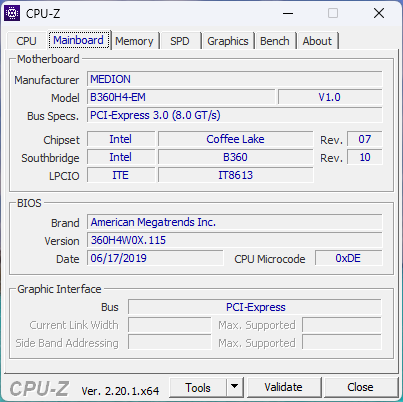Click Max. Supported field beside Side Band
The height and width of the screenshot is (402, 403).
tap(342, 343)
